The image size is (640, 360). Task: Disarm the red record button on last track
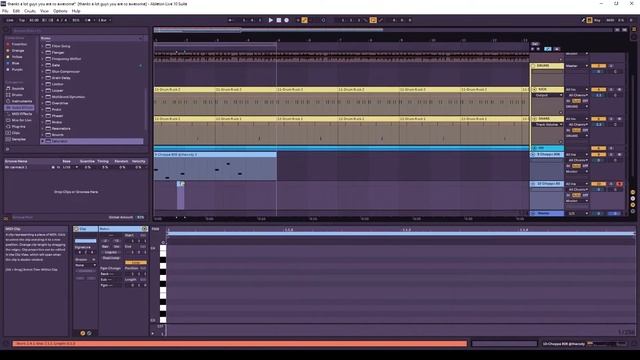point(619,184)
